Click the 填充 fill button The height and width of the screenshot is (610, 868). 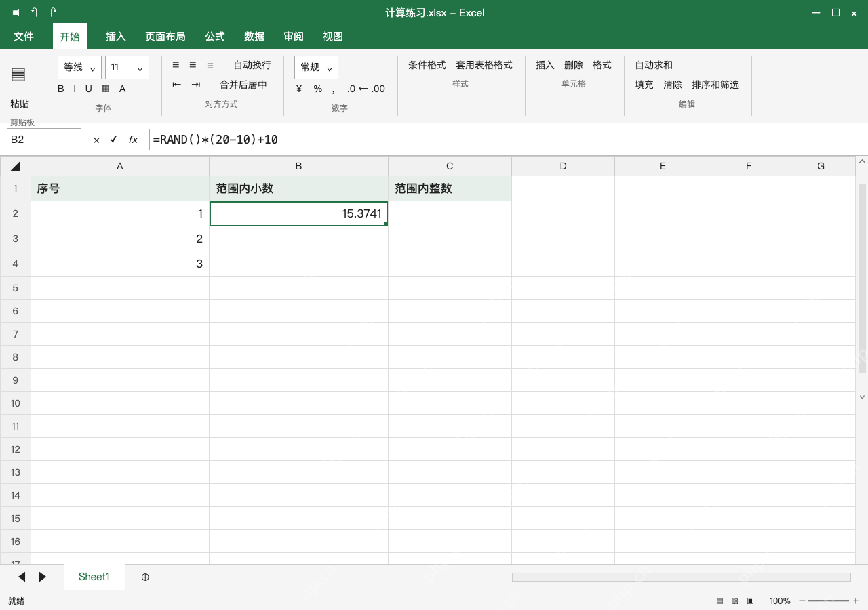click(x=644, y=85)
